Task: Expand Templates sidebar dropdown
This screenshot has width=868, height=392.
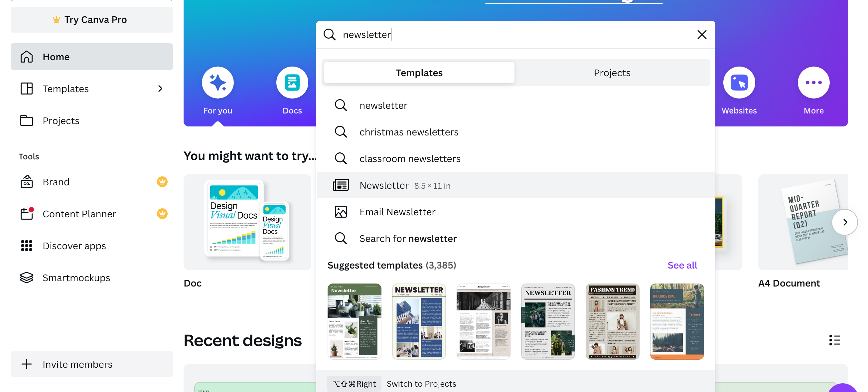Action: click(x=160, y=88)
